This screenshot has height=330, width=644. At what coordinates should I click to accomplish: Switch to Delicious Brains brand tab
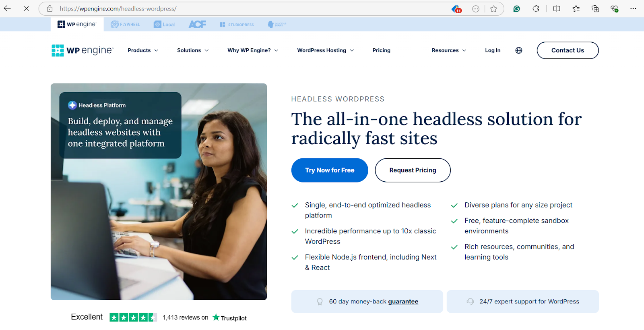tap(277, 25)
